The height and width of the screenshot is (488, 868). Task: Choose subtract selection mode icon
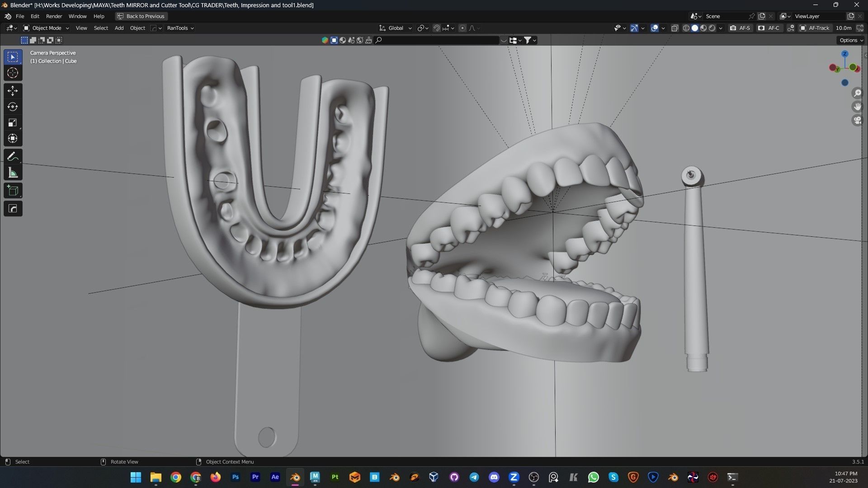42,40
